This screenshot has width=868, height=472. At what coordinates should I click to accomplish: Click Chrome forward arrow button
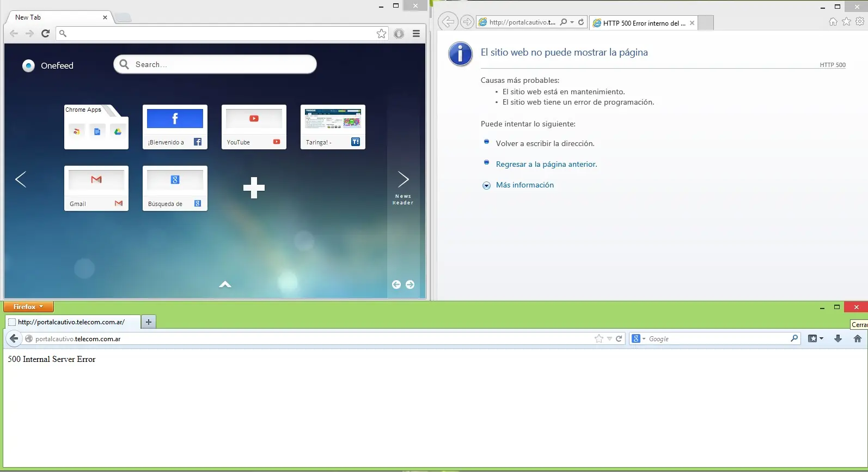coord(30,34)
